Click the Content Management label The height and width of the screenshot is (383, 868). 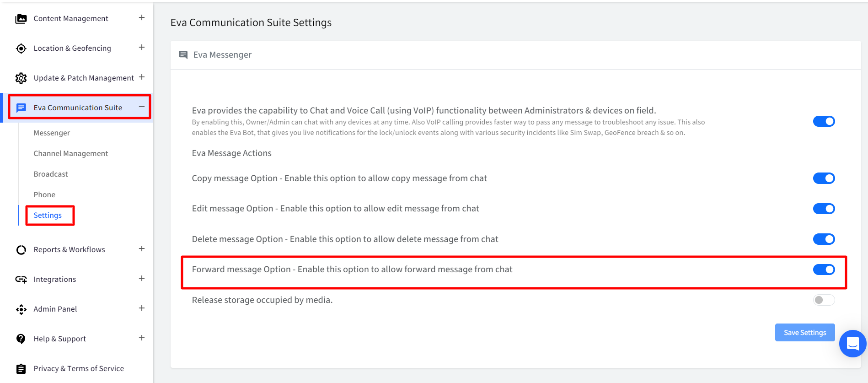71,19
